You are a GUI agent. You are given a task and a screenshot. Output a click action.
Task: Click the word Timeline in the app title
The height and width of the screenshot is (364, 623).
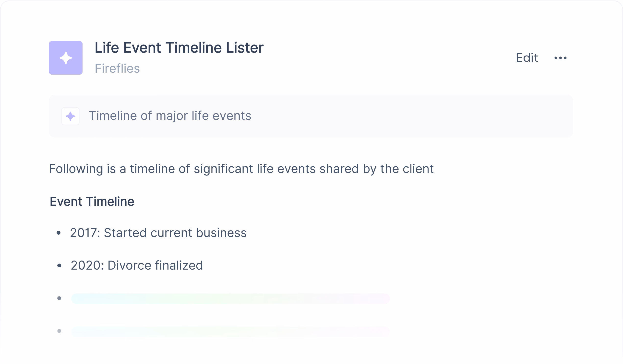tap(193, 48)
